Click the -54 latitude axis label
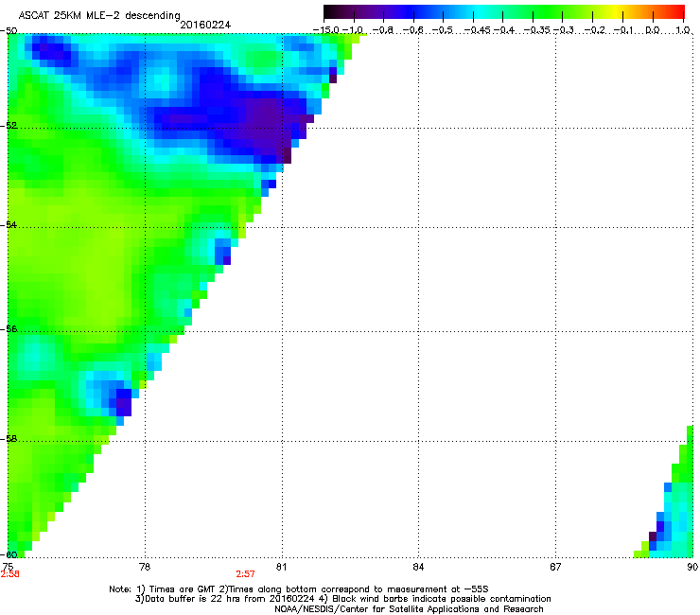The height and width of the screenshot is (615, 700). pos(9,224)
